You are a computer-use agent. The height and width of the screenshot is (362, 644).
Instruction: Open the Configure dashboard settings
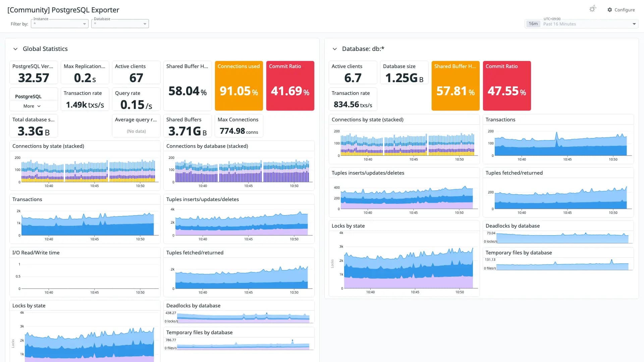621,10
